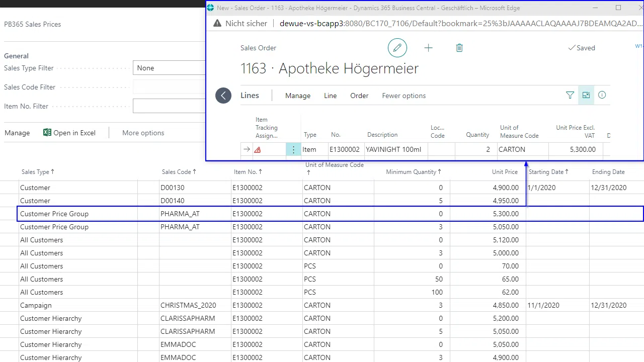
Task: Sort by Sales Code column header
Action: 179,172
